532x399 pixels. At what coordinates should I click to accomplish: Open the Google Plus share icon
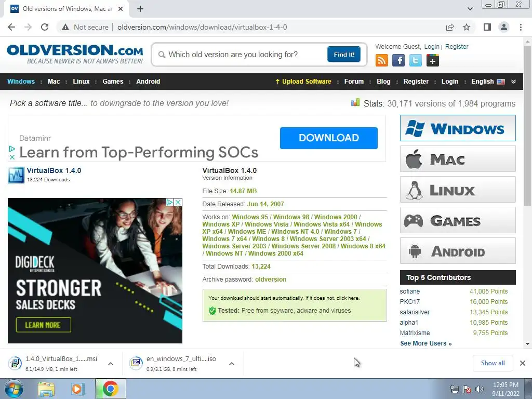[433, 60]
